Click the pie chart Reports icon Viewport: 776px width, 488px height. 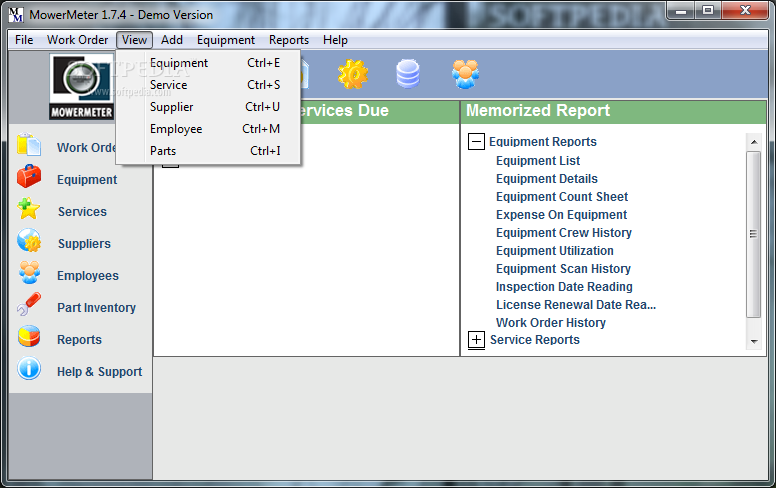[29, 337]
